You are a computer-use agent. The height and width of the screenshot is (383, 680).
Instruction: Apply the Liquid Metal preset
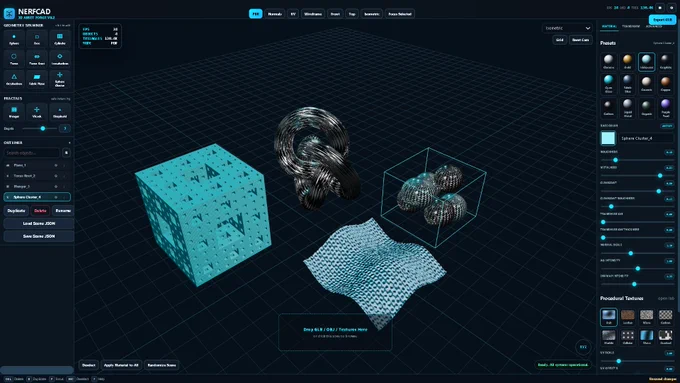pyautogui.click(x=628, y=107)
